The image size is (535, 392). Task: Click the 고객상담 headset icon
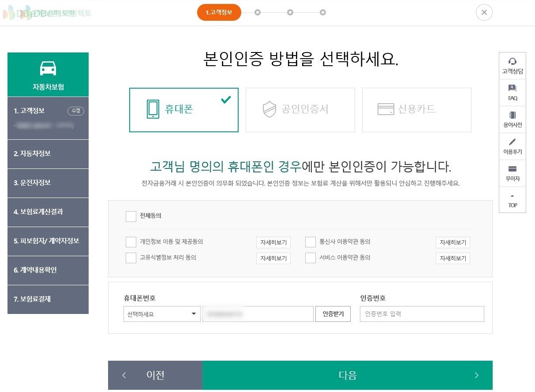pyautogui.click(x=513, y=61)
